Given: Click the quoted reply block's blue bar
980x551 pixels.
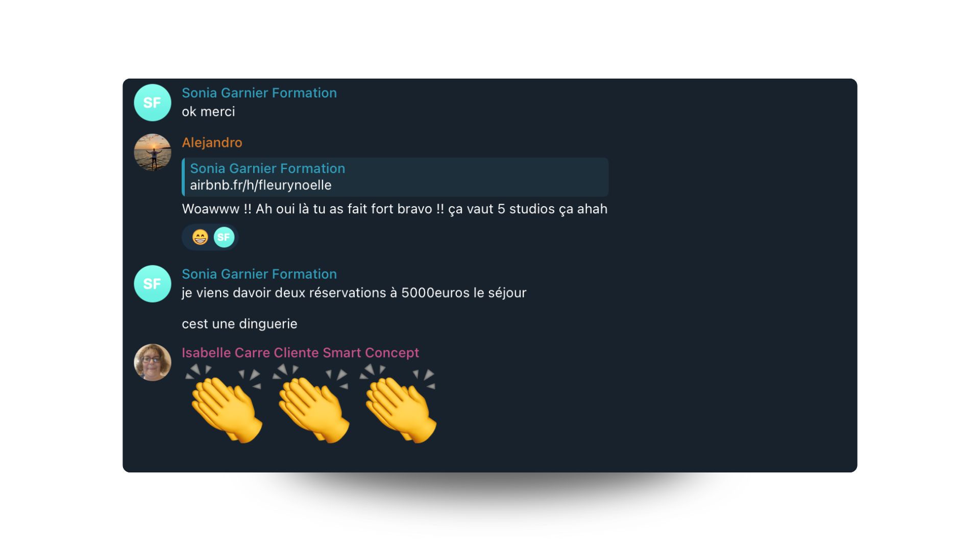Looking at the screenshot, I should [183, 177].
